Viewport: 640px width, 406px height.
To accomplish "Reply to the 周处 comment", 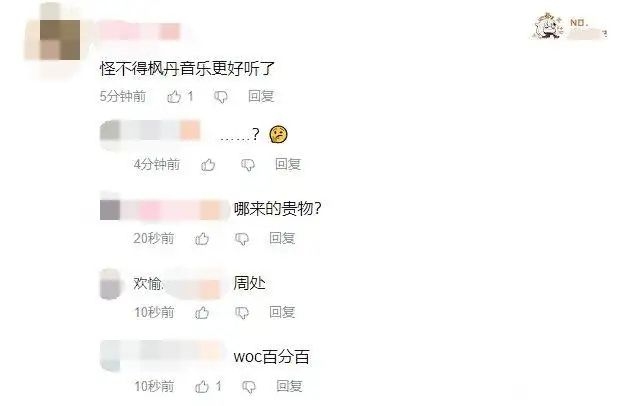I will pyautogui.click(x=282, y=312).
